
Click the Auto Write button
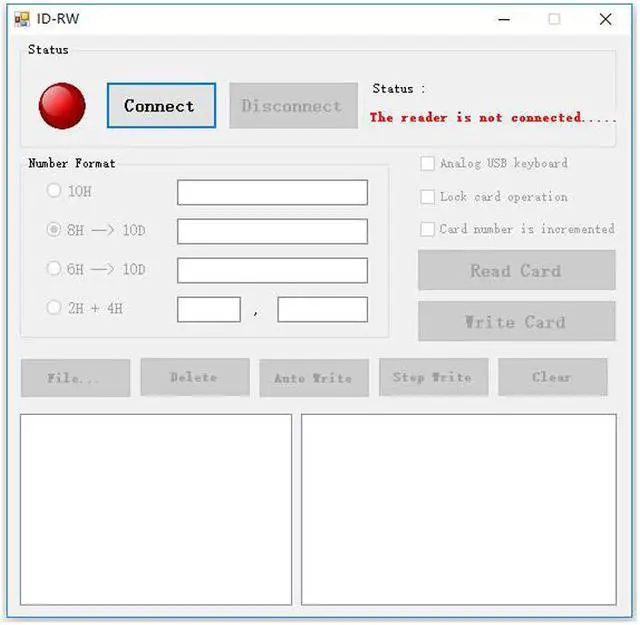(x=314, y=378)
